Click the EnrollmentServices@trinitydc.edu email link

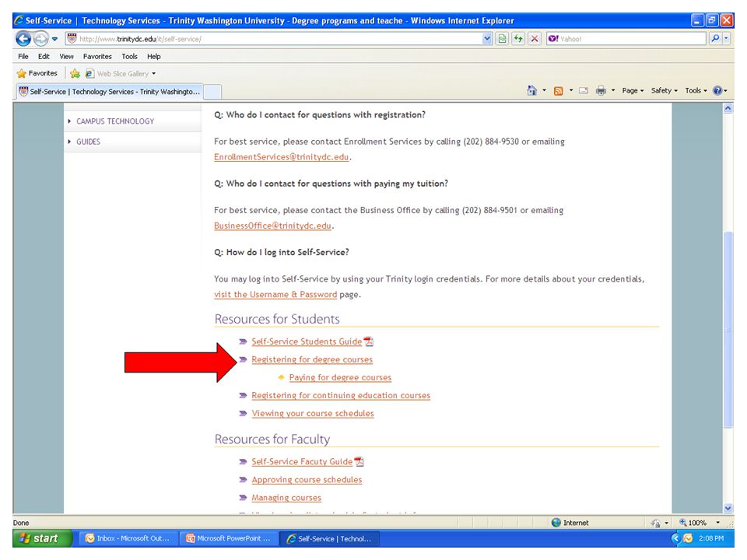281,157
